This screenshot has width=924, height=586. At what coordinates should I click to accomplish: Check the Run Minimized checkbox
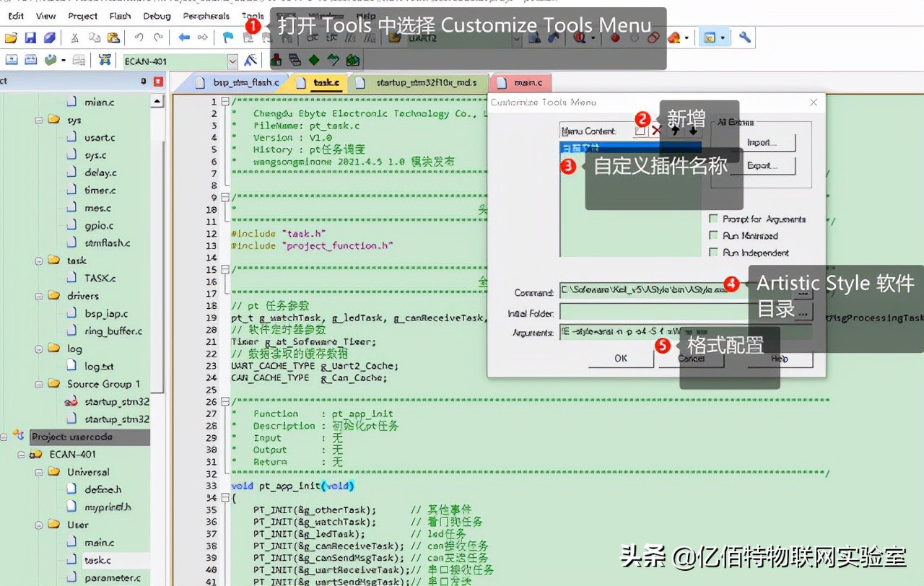[x=714, y=236]
